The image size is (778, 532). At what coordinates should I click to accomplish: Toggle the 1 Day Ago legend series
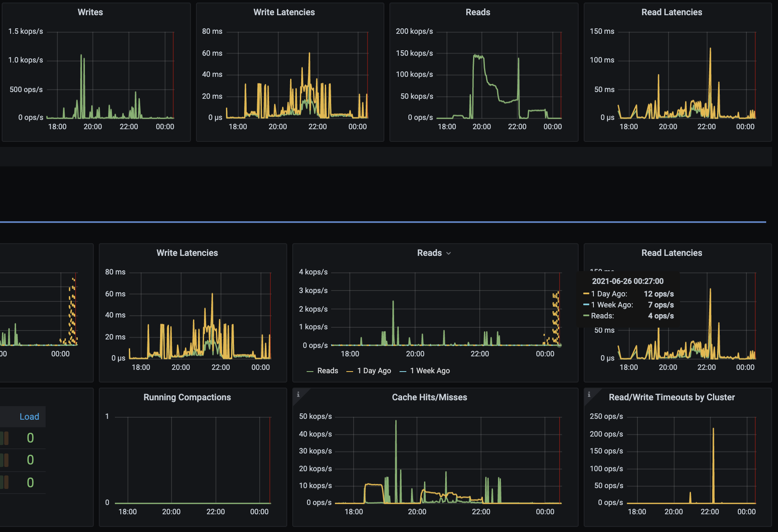tap(374, 371)
